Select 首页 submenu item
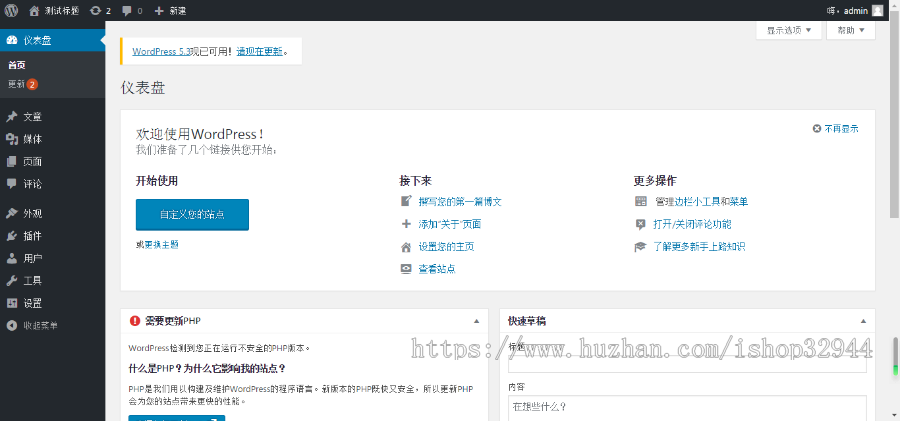 (17, 65)
